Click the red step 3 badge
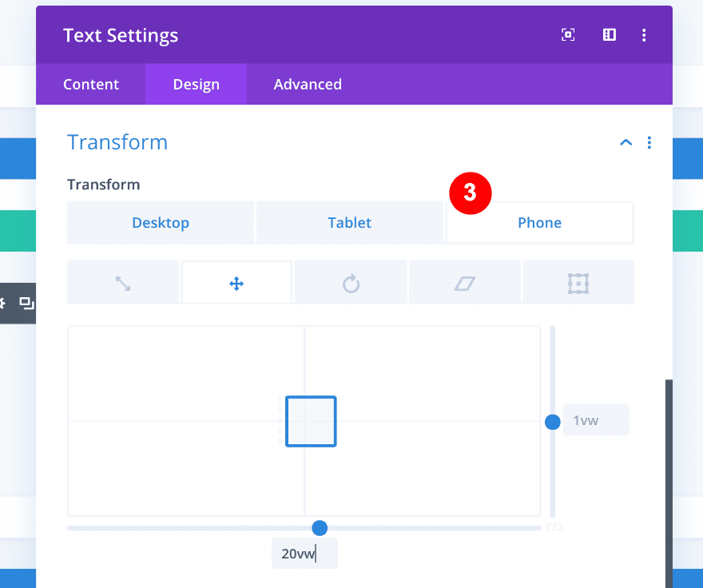703x588 pixels. [x=470, y=193]
